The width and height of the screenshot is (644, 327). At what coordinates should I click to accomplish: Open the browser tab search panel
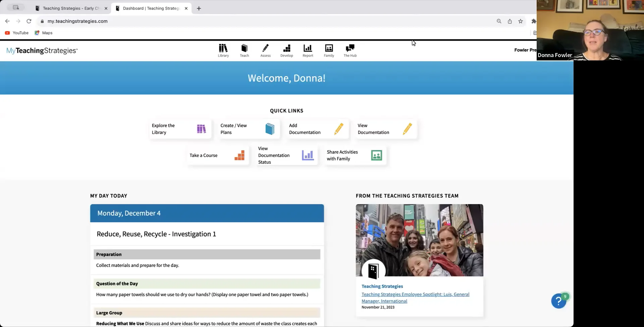(x=15, y=7)
